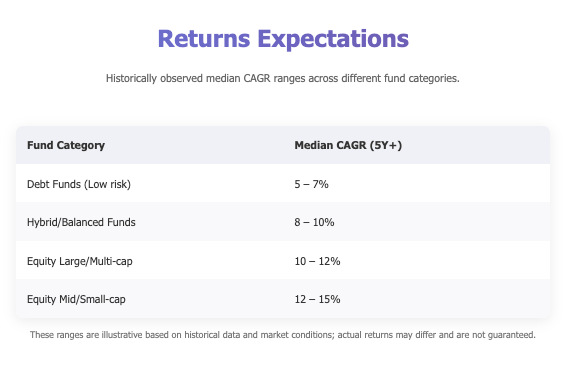Click the Returns Expectations heading
The width and height of the screenshot is (584, 388).
click(x=283, y=39)
